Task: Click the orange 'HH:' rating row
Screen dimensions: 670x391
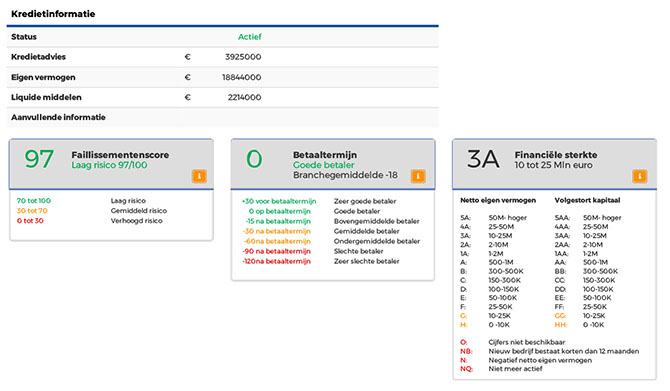Action: tap(579, 325)
